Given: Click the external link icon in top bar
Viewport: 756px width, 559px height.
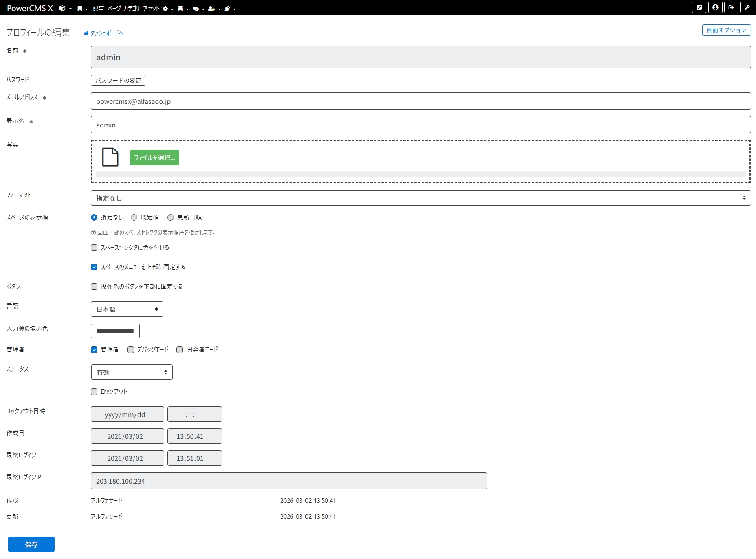Looking at the screenshot, I should [x=699, y=7].
